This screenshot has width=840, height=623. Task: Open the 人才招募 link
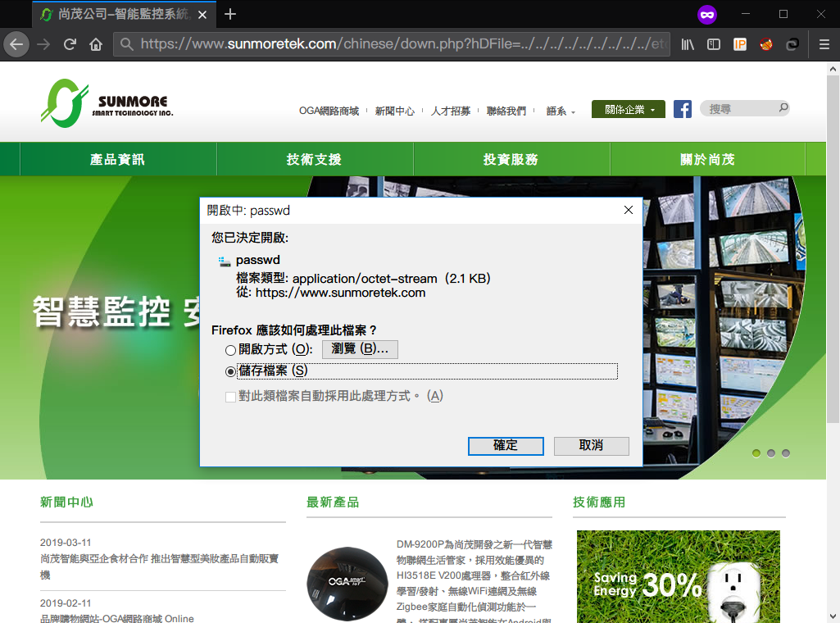point(451,111)
